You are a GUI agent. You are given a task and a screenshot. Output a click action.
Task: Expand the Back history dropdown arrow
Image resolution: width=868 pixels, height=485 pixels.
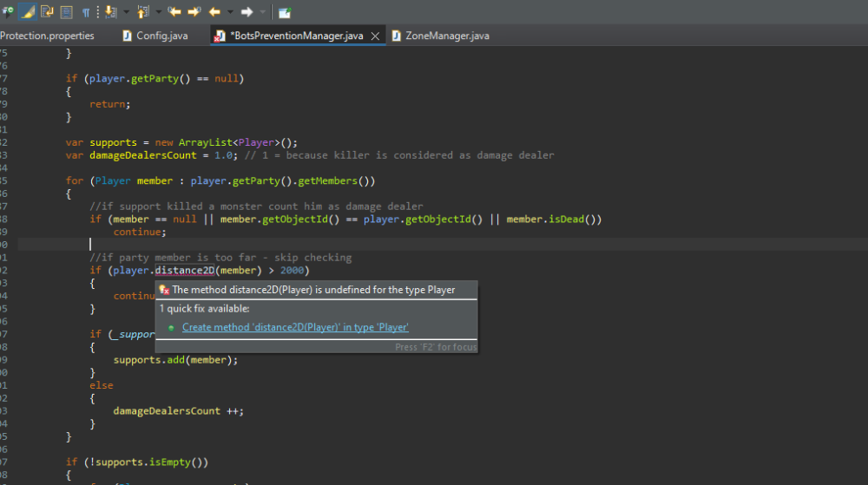pyautogui.click(x=230, y=12)
